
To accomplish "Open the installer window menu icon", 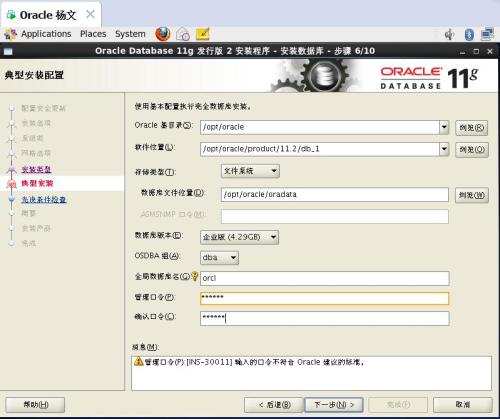I will point(8,51).
